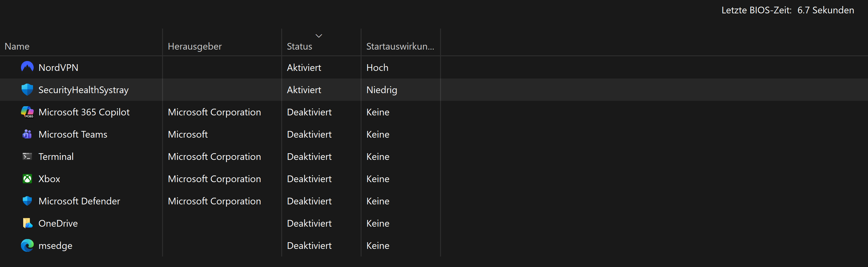Select the msedge entry name

point(55,246)
